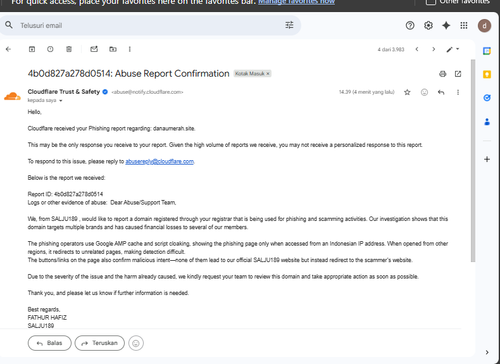Screen dimensions: 500x364
Task: Click the Telusuri email search field
Action: (150, 25)
